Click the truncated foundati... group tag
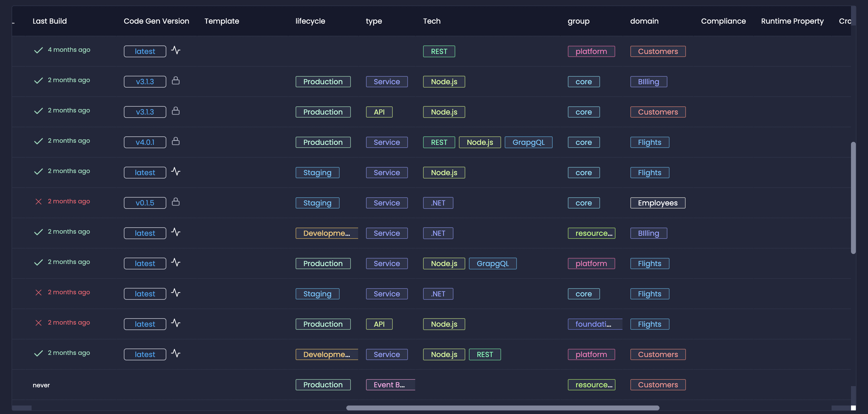This screenshot has height=414, width=868. click(594, 324)
